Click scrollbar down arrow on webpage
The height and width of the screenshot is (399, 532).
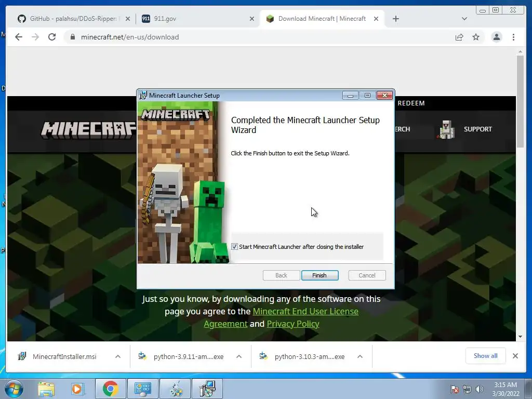pos(520,337)
